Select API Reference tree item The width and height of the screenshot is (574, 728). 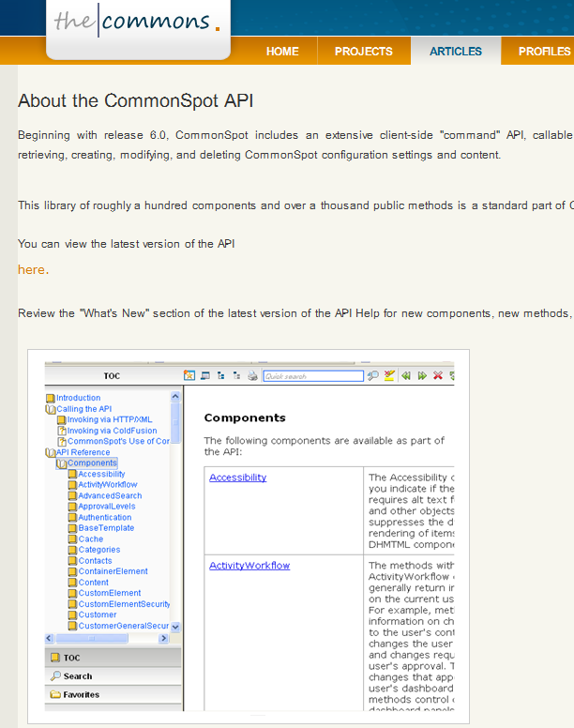pos(83,452)
